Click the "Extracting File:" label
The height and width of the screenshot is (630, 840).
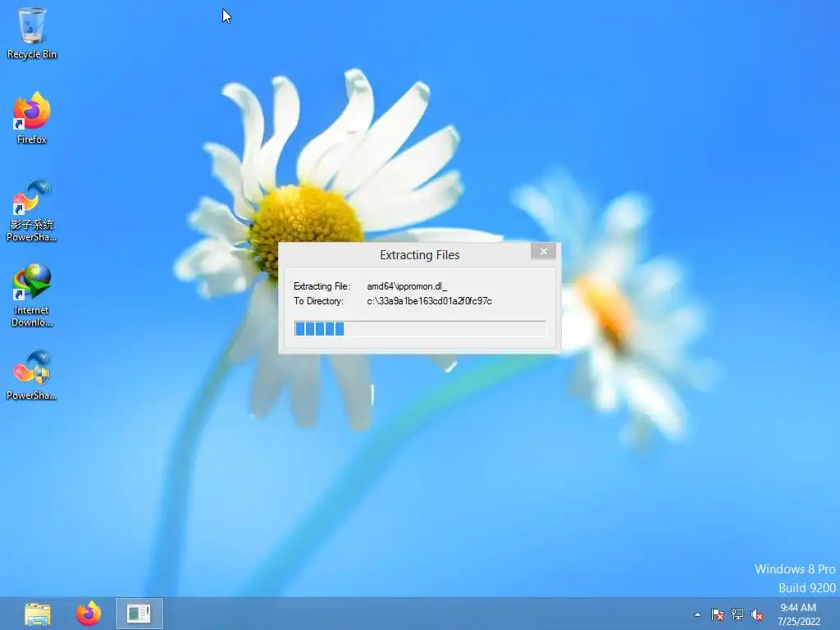(322, 286)
